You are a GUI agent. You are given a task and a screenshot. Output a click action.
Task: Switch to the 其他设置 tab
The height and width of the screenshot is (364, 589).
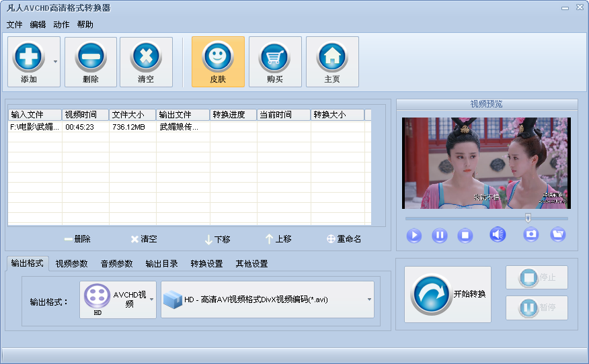pyautogui.click(x=251, y=264)
